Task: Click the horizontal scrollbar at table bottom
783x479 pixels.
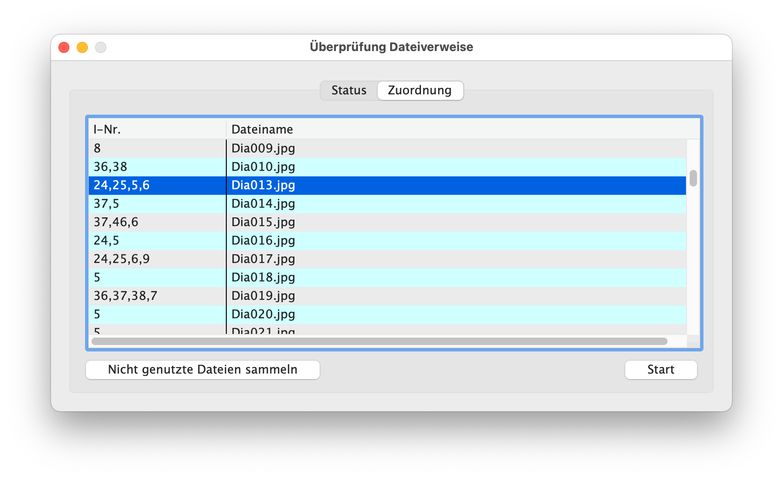Action: coord(378,341)
